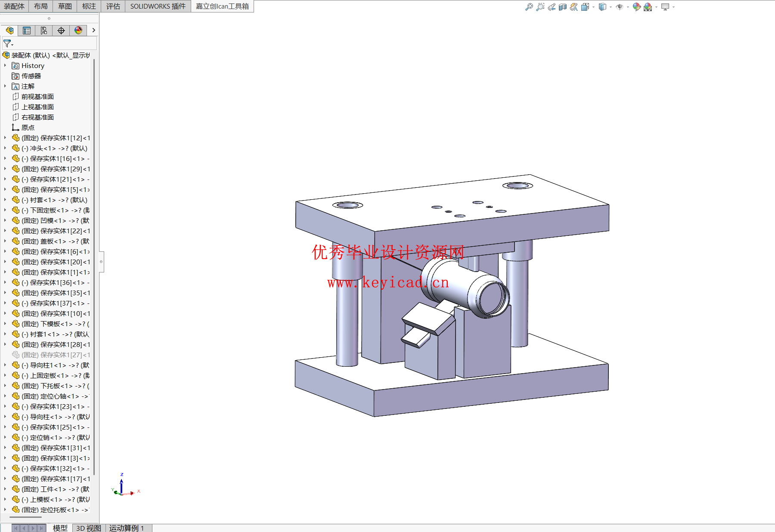Viewport: 775px width, 532px height.
Task: Click the first-tab navigation arrow at bottom
Action: 16,528
